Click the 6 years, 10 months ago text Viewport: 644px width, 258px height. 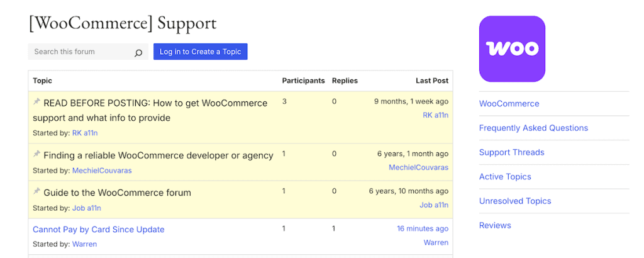409,191
